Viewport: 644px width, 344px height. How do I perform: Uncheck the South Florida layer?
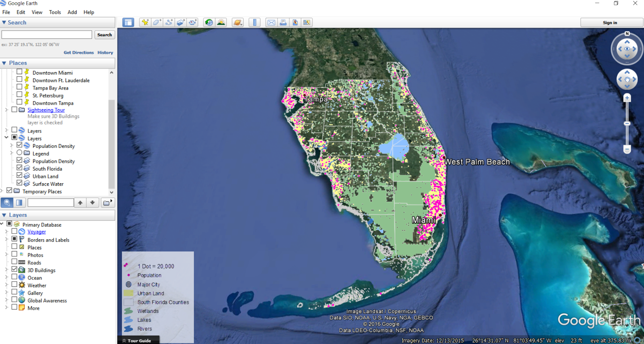(x=19, y=168)
